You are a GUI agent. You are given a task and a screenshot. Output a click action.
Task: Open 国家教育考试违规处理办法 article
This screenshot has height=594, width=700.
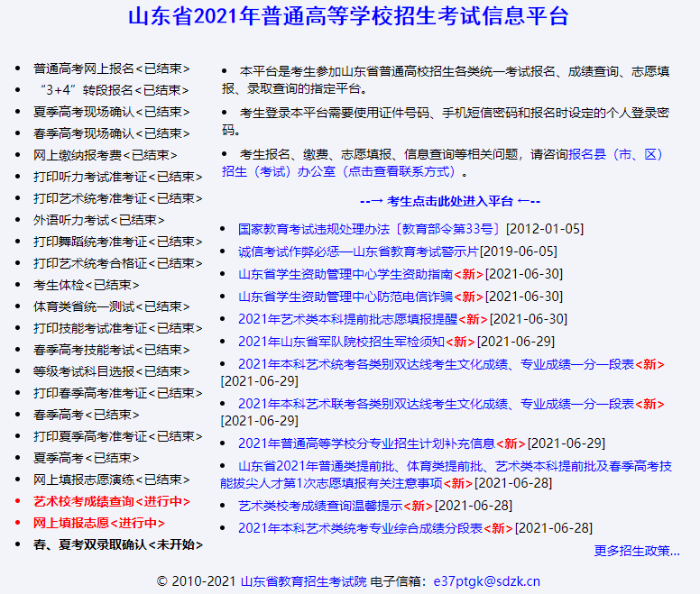370,230
